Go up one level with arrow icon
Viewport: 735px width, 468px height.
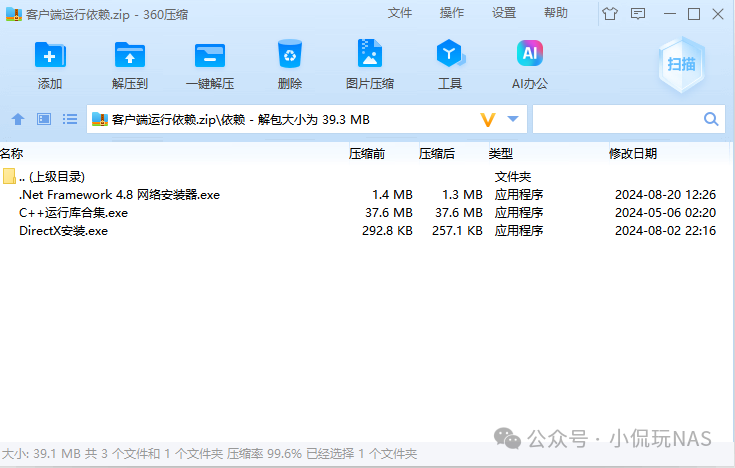tap(17, 120)
